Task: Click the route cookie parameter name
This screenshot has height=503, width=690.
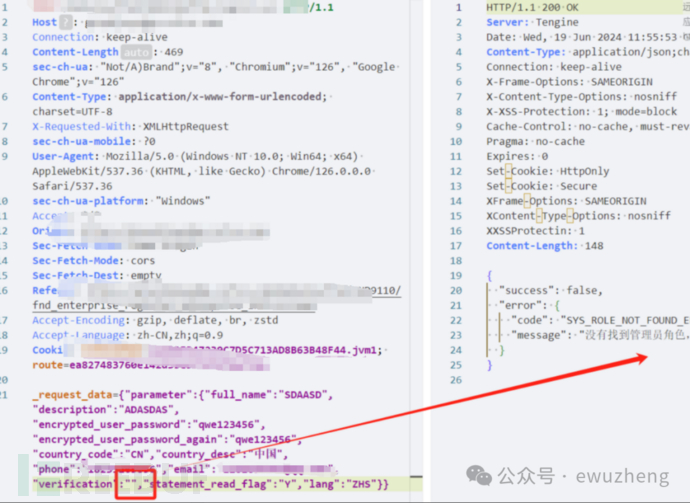Action: click(x=48, y=365)
